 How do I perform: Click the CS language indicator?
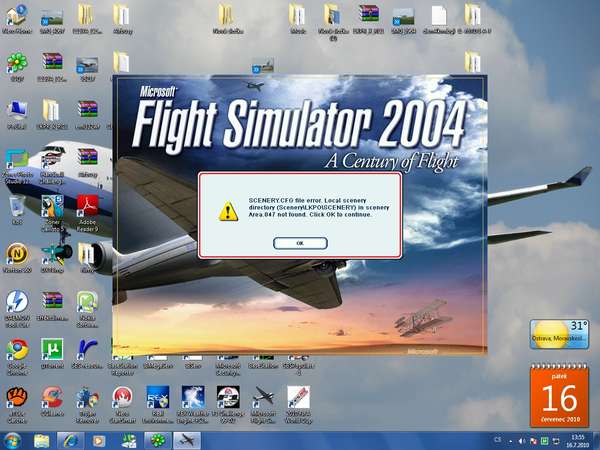pyautogui.click(x=497, y=440)
